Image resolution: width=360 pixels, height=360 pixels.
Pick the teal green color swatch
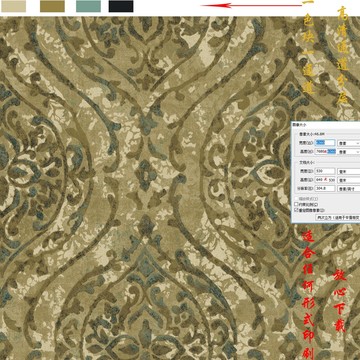click(88, 6)
